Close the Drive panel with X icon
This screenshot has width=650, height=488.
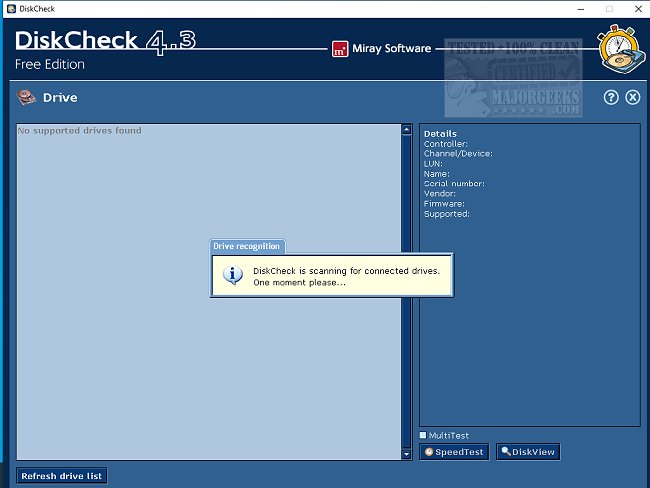click(x=633, y=97)
